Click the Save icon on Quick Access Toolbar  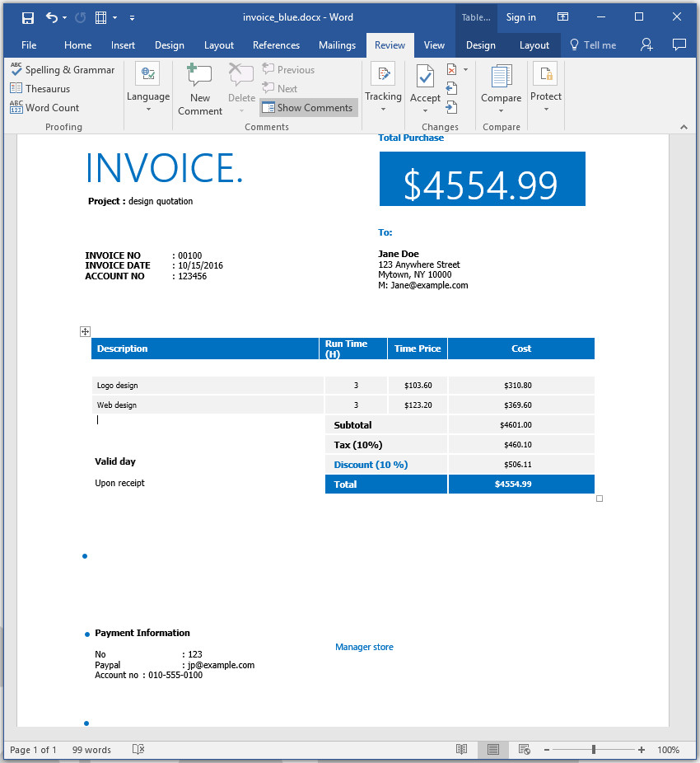click(x=27, y=16)
